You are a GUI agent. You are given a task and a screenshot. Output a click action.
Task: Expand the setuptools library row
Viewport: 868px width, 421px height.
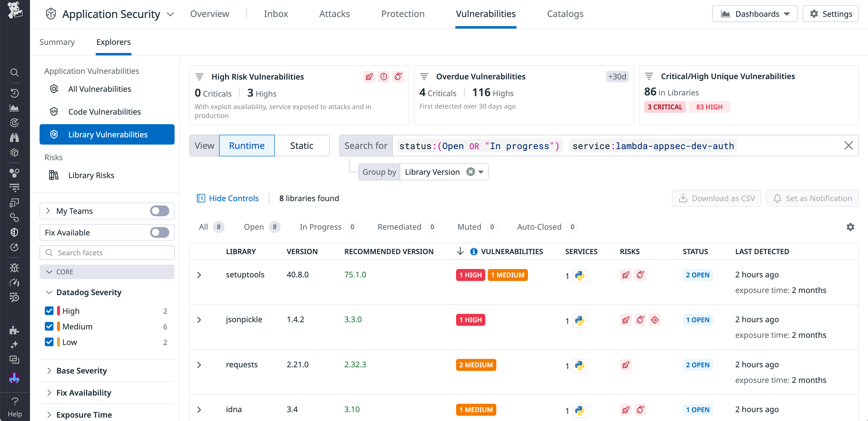(199, 275)
